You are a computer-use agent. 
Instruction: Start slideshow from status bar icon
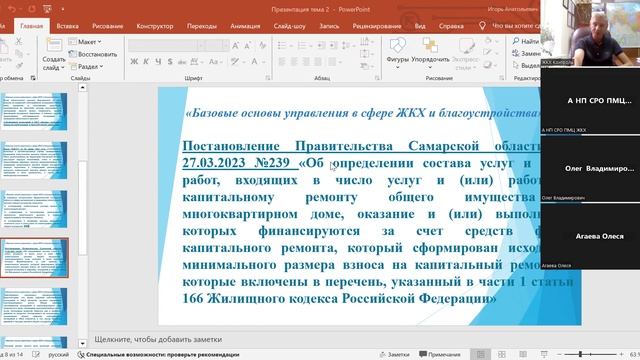click(x=544, y=354)
